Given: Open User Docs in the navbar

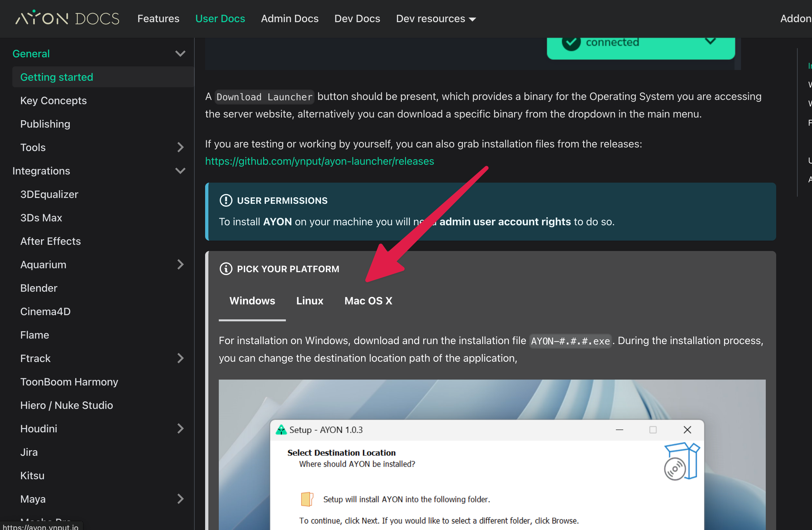Looking at the screenshot, I should (x=220, y=19).
